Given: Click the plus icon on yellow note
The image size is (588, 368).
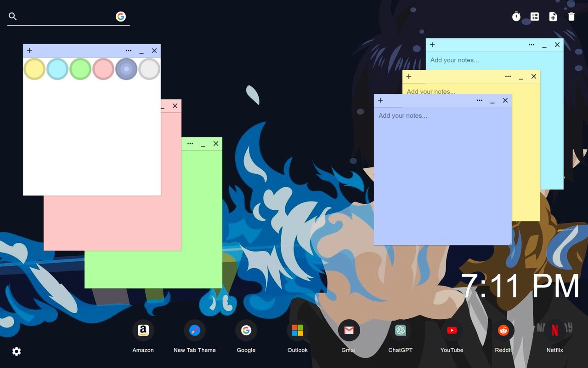Looking at the screenshot, I should [409, 76].
